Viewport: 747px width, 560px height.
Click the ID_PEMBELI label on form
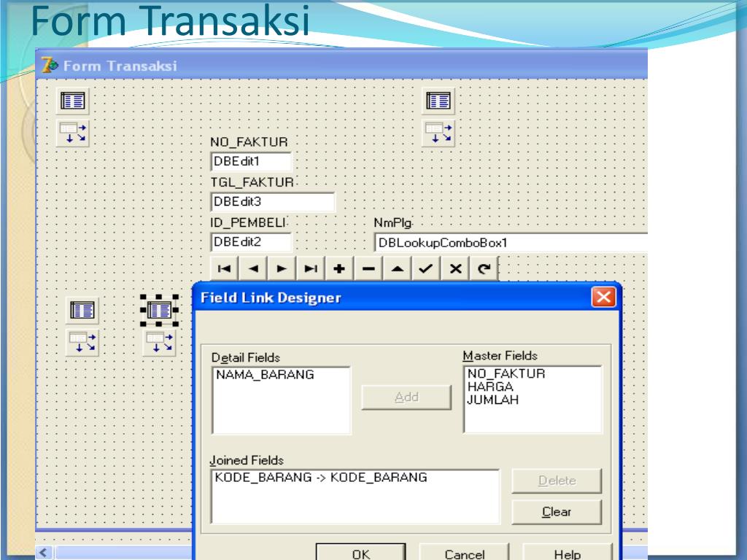pyautogui.click(x=248, y=222)
